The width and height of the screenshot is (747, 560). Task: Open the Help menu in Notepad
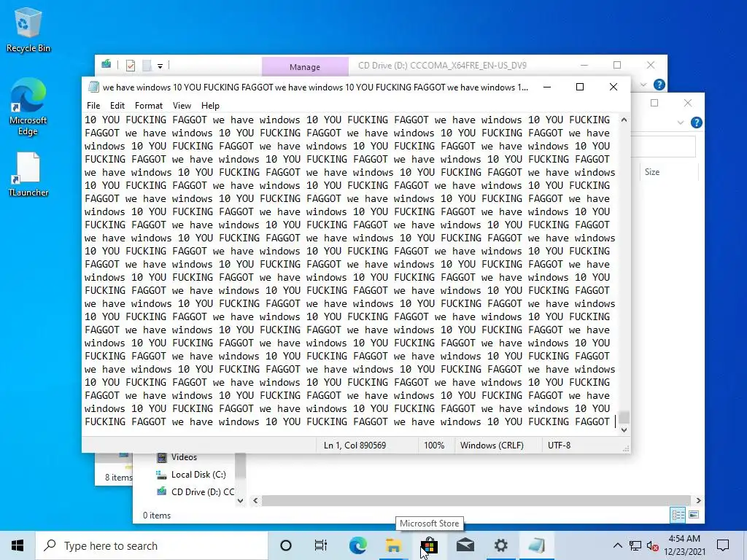(x=210, y=106)
